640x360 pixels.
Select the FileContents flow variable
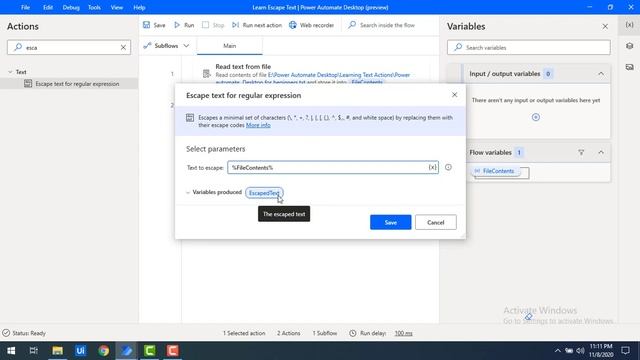tap(496, 171)
